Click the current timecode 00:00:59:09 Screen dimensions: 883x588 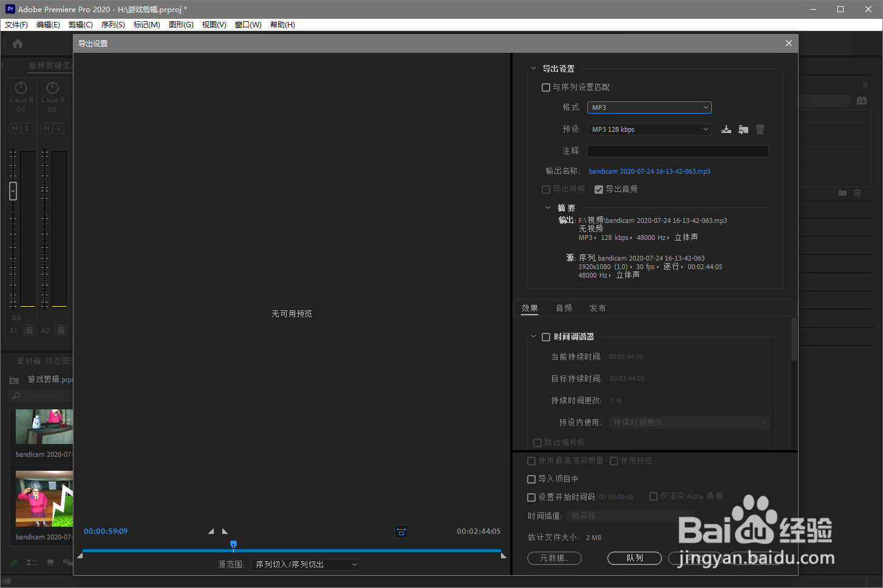pyautogui.click(x=106, y=532)
